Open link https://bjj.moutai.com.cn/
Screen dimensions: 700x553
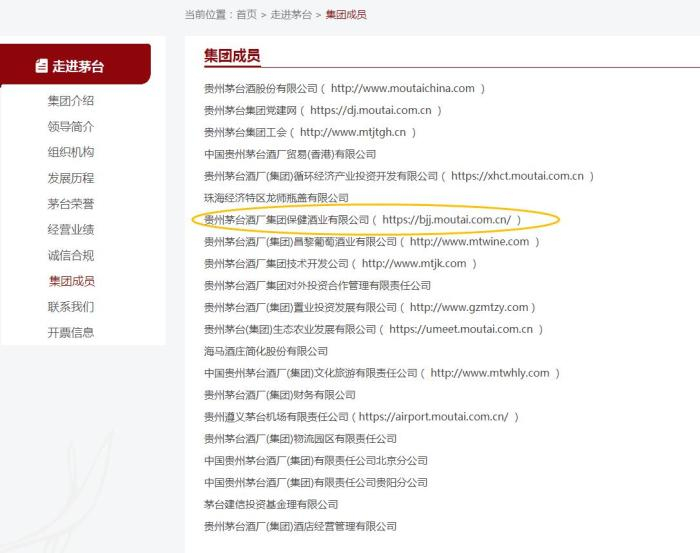tap(446, 220)
